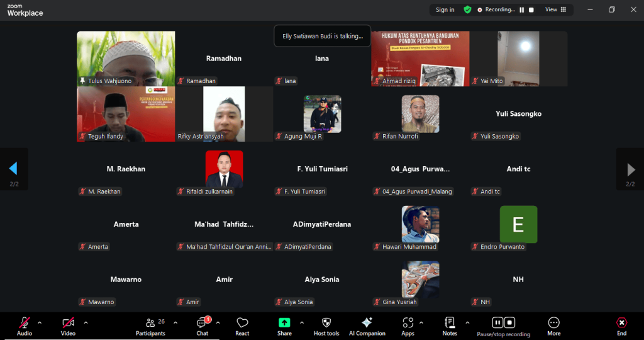644x340 pixels.
Task: Turn on camera with Video button
Action: pos(68,326)
